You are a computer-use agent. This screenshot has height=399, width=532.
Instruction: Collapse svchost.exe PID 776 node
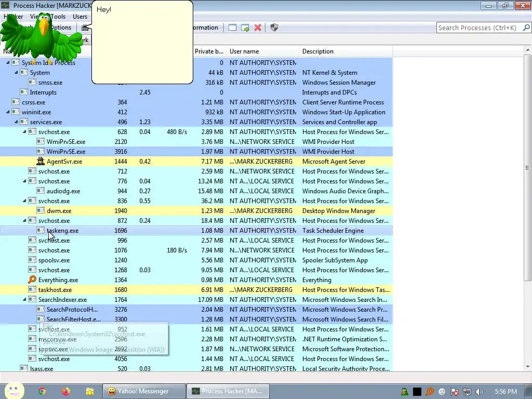(x=24, y=181)
